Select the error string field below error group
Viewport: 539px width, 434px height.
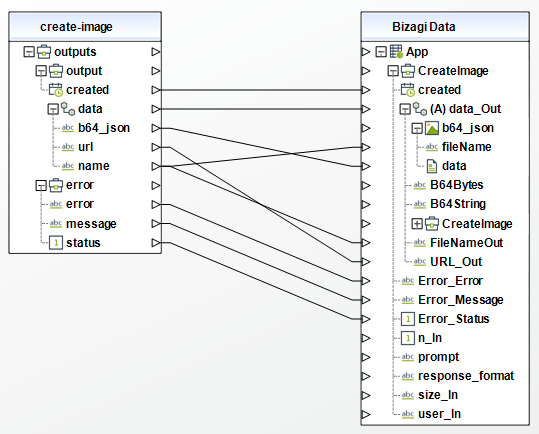(80, 204)
